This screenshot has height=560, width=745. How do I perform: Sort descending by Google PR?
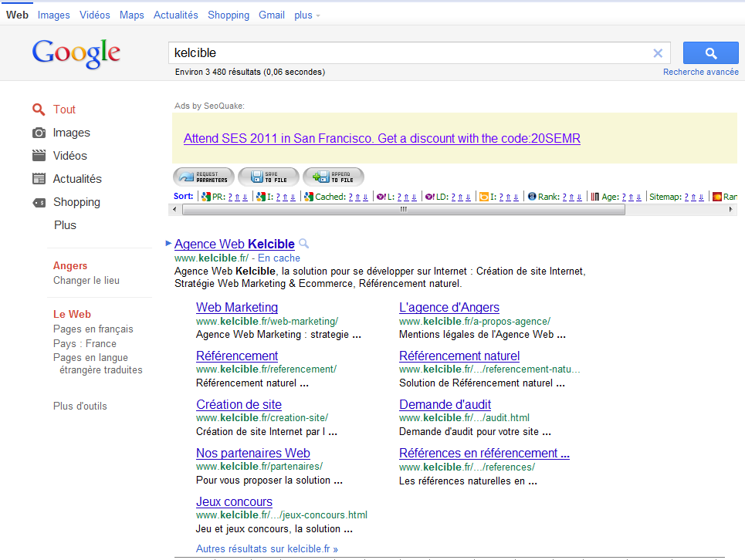point(246,197)
